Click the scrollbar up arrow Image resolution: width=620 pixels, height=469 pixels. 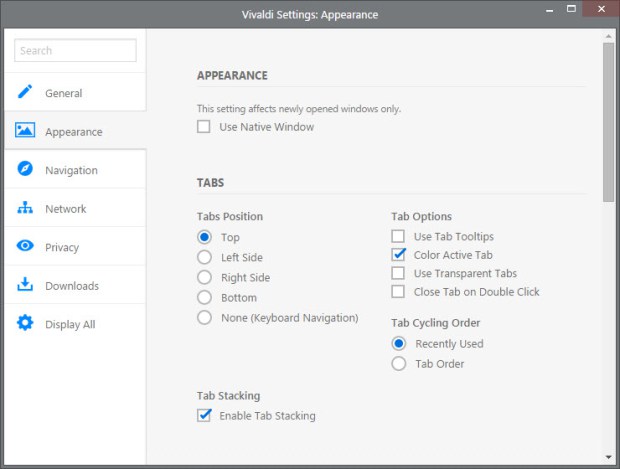[x=608, y=36]
